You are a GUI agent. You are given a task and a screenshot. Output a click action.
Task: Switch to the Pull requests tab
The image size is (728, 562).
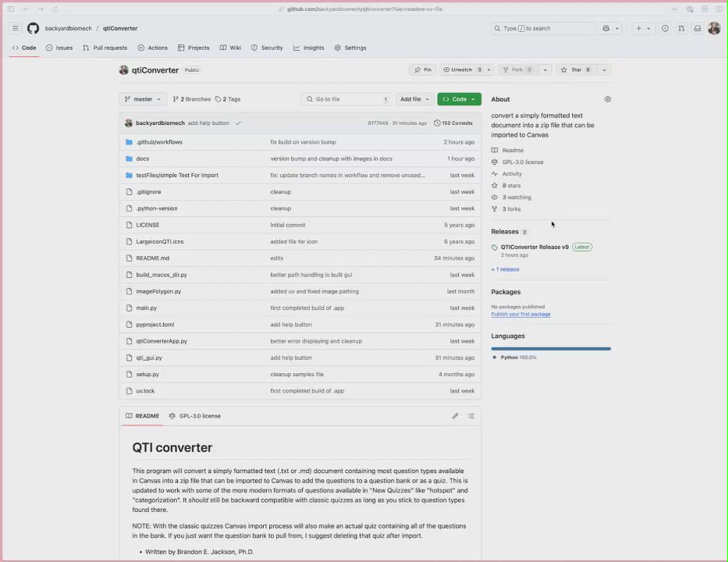(x=105, y=48)
